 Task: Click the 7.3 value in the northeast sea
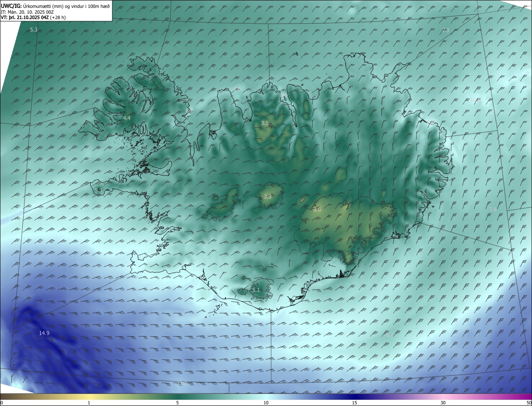[446, 30]
